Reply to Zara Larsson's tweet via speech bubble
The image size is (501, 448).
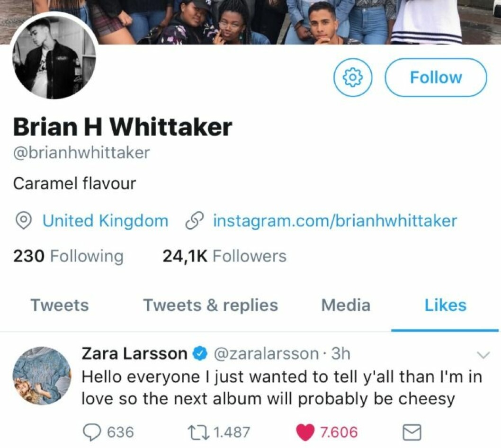(91, 432)
